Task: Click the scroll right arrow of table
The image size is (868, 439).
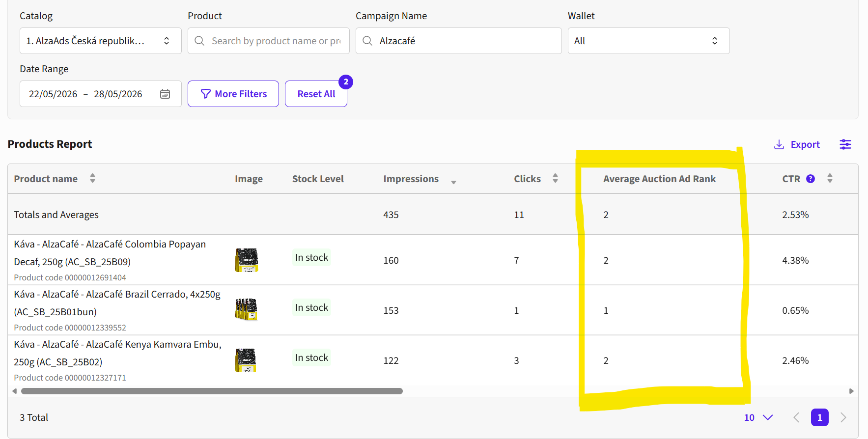Action: point(851,391)
